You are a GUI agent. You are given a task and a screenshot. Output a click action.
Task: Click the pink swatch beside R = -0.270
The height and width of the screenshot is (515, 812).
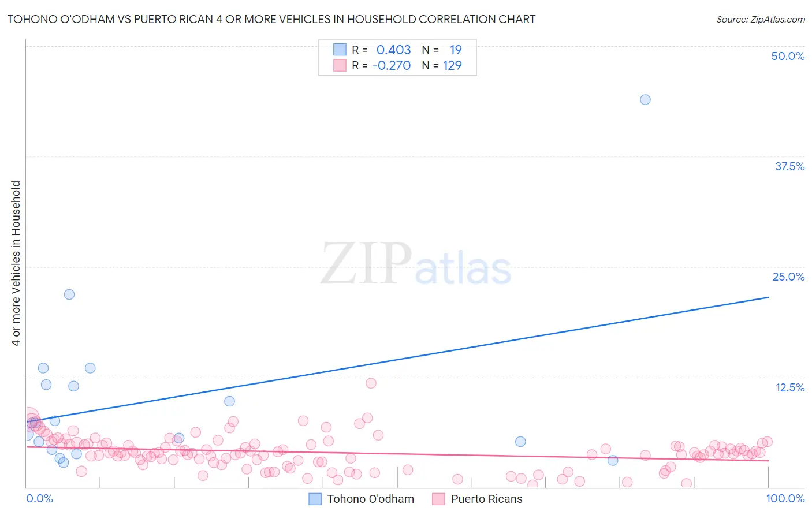click(x=340, y=65)
